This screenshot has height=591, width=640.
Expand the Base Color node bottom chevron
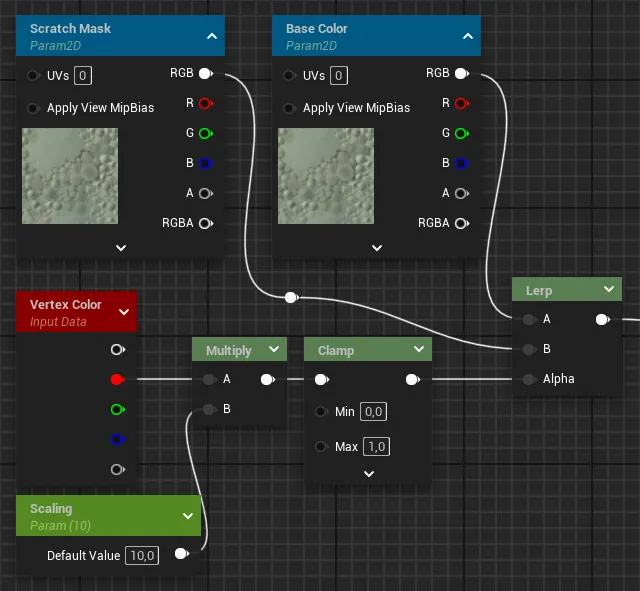[377, 248]
